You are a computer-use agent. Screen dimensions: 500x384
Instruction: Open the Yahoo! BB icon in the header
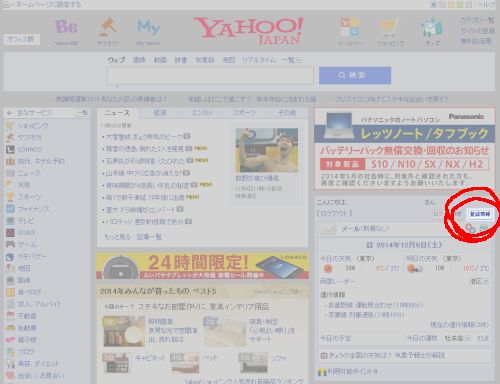pos(66,27)
